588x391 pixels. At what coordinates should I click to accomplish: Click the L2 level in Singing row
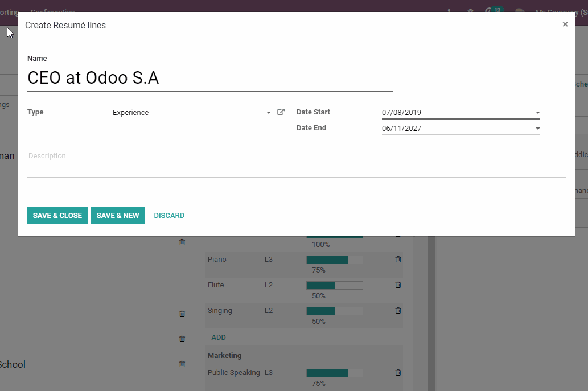coord(269,310)
